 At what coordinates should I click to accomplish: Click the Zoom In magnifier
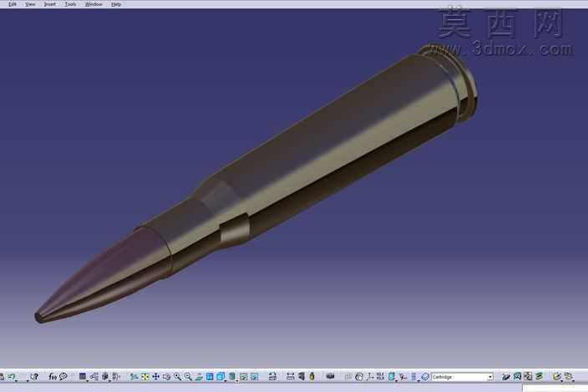177,376
